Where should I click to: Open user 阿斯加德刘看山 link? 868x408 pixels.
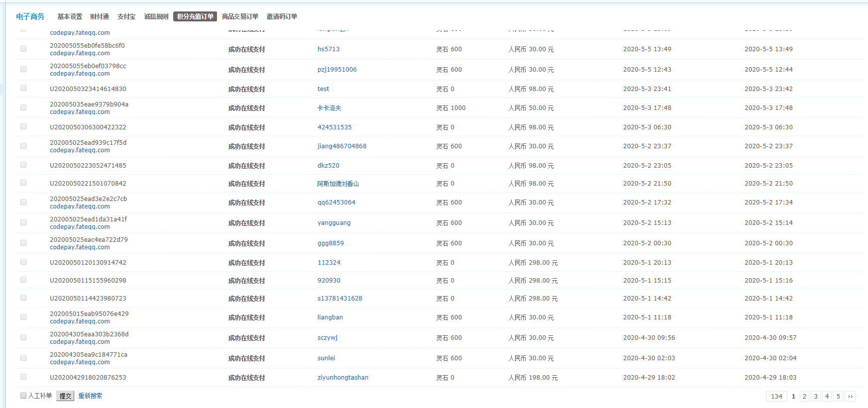pos(338,184)
